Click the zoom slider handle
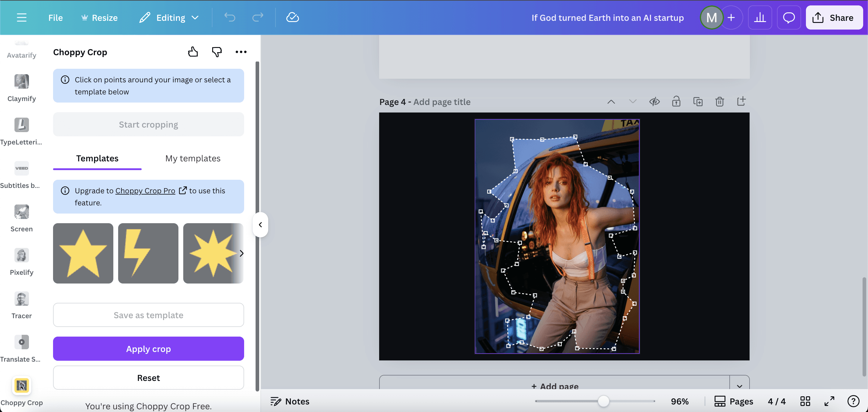This screenshot has height=412, width=868. [603, 401]
